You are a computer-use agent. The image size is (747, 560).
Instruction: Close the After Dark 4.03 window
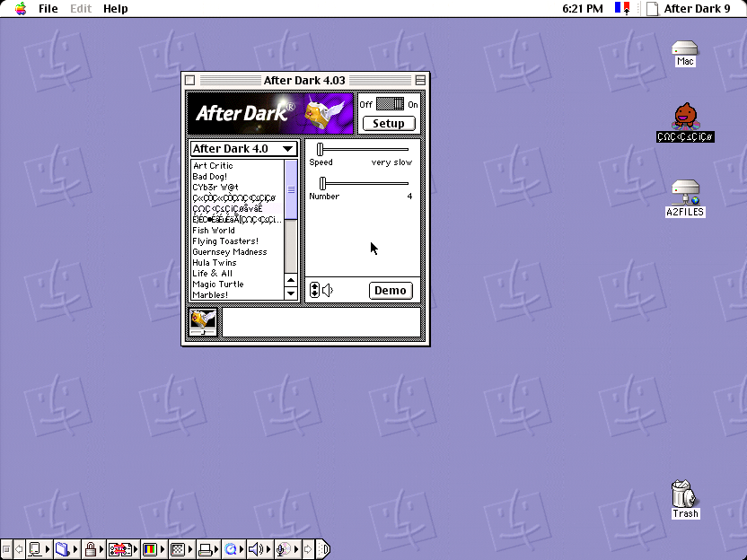click(189, 80)
